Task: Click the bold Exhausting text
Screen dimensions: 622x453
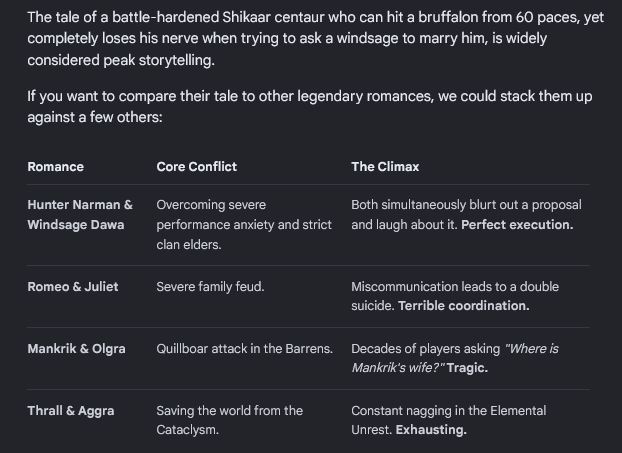Action: coord(431,430)
